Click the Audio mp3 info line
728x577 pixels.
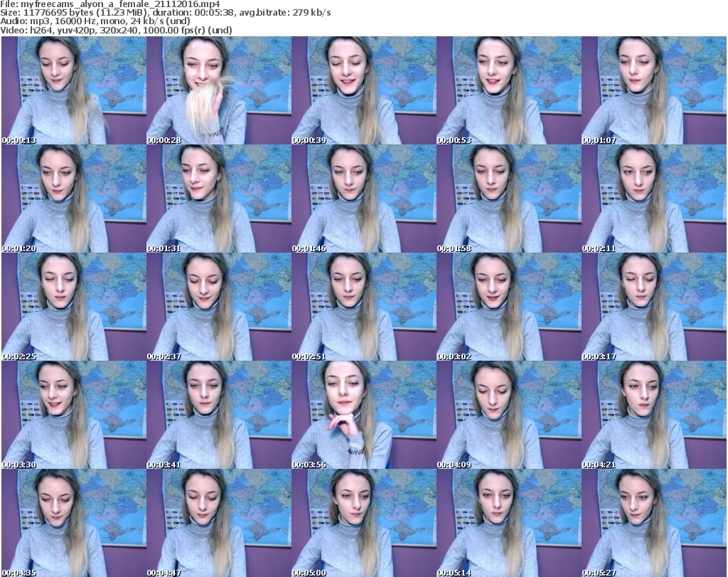pos(95,21)
